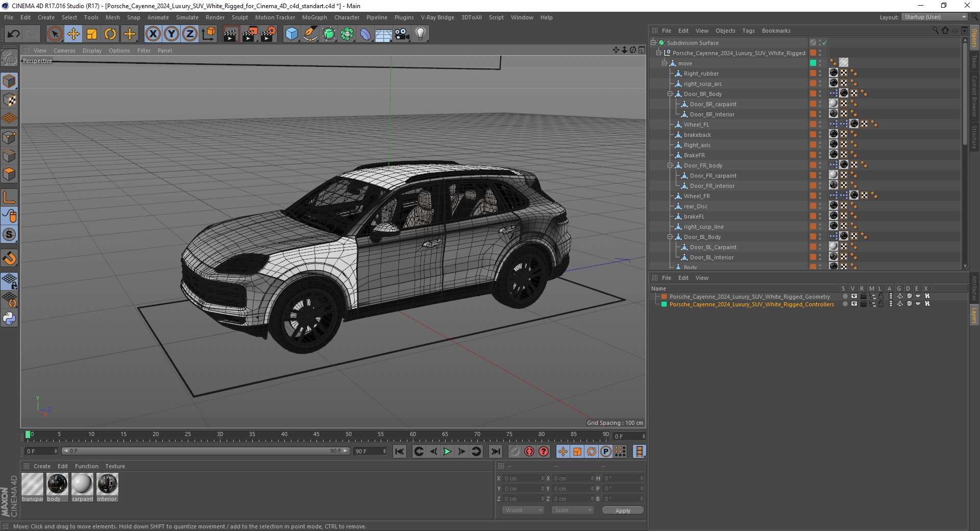Click the Undo arrow icon

[x=13, y=34]
